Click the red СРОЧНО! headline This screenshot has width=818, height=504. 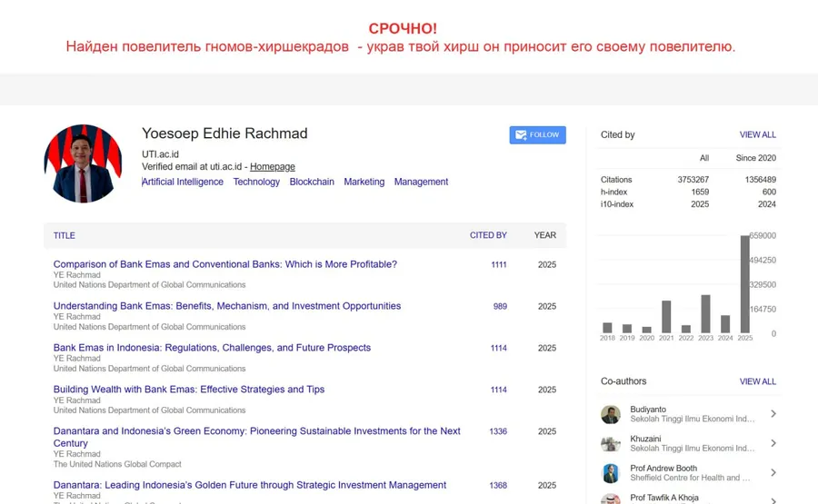coord(403,28)
